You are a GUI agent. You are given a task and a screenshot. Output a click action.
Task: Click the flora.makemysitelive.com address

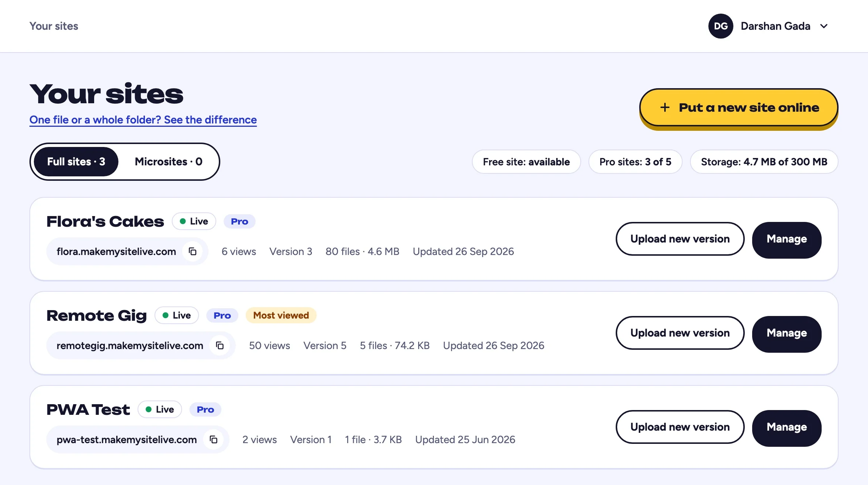pyautogui.click(x=116, y=251)
